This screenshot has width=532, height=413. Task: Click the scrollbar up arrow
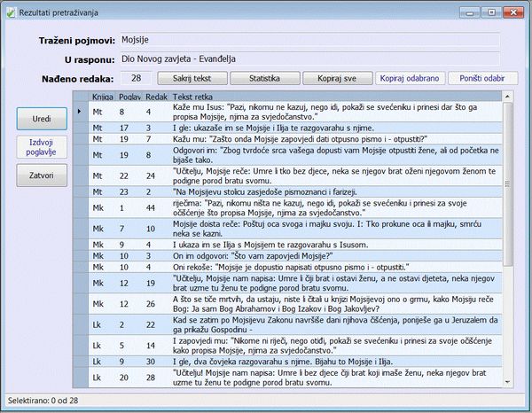507,106
